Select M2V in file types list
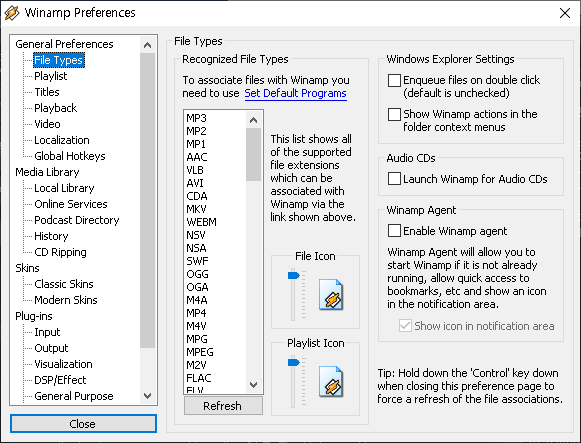Image resolution: width=581 pixels, height=443 pixels. 196,365
